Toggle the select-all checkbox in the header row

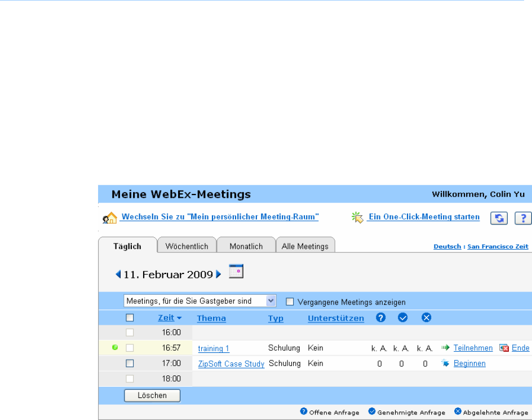(x=130, y=317)
